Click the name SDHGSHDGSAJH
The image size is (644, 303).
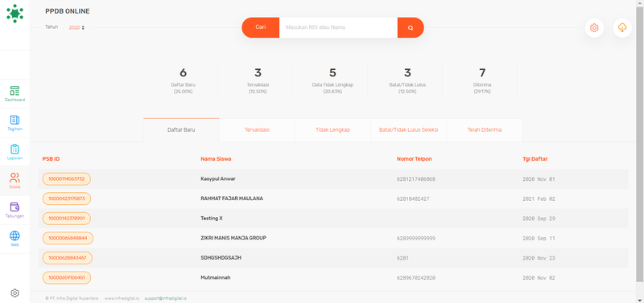[221, 258]
